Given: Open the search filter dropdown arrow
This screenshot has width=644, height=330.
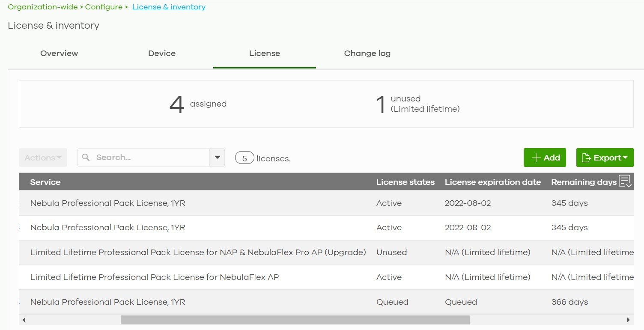Looking at the screenshot, I should point(217,158).
